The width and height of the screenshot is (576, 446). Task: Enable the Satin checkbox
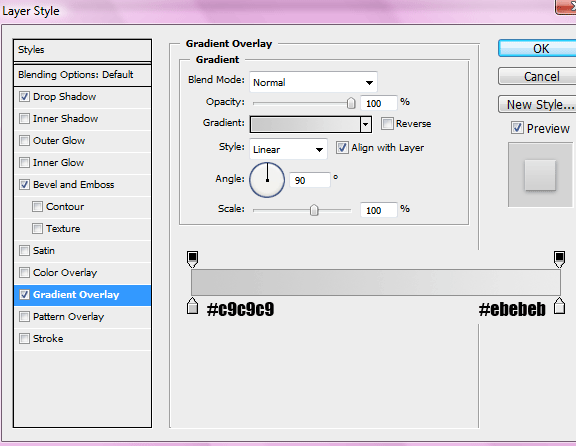click(24, 251)
